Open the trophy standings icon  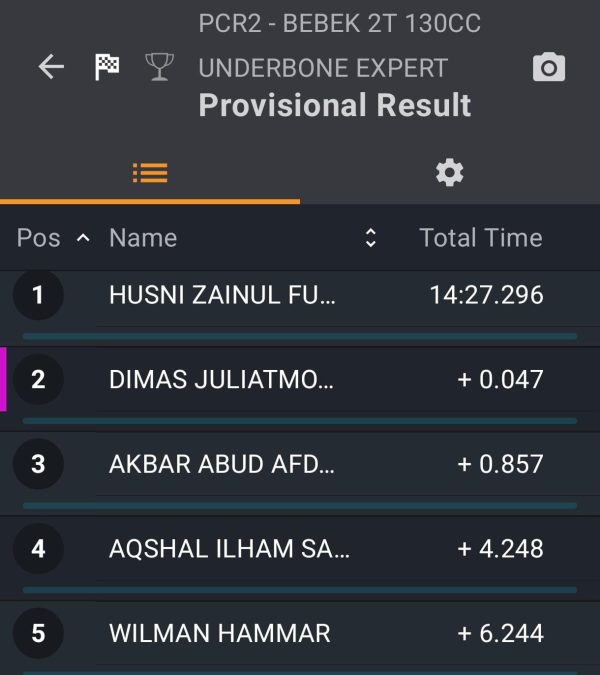pos(160,67)
